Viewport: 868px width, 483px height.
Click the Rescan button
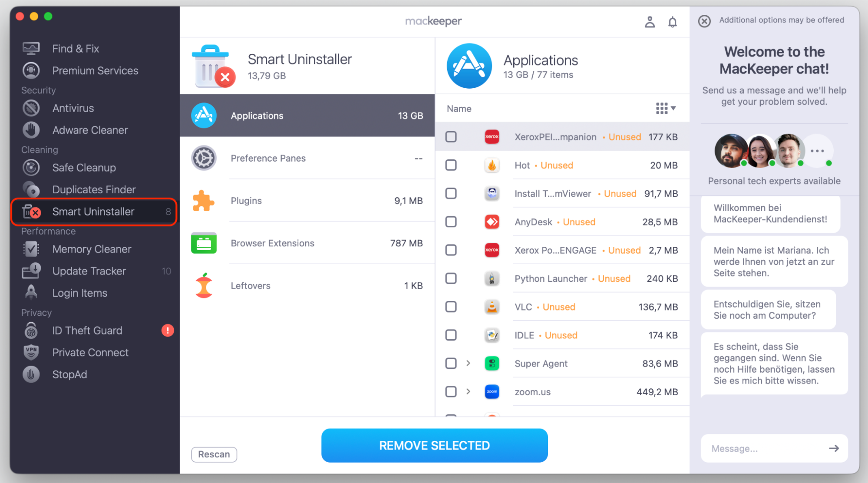pyautogui.click(x=214, y=454)
